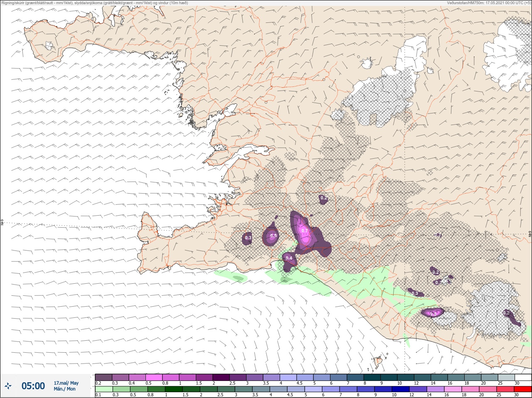
Task: Click the weekday text "Mán./ Mon"
Action: (x=65, y=389)
